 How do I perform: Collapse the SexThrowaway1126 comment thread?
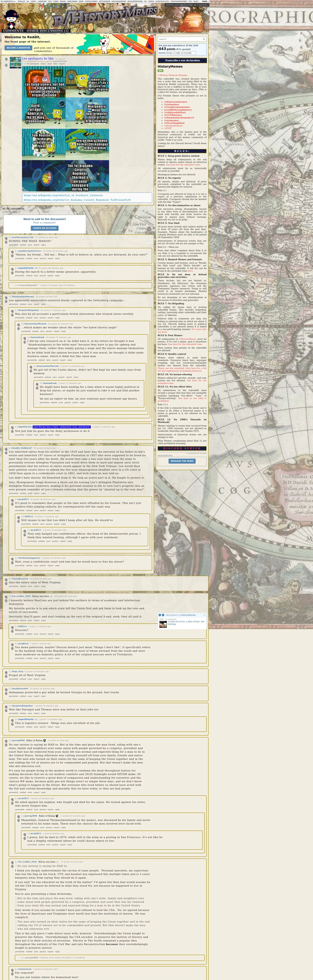[x=10, y=237]
